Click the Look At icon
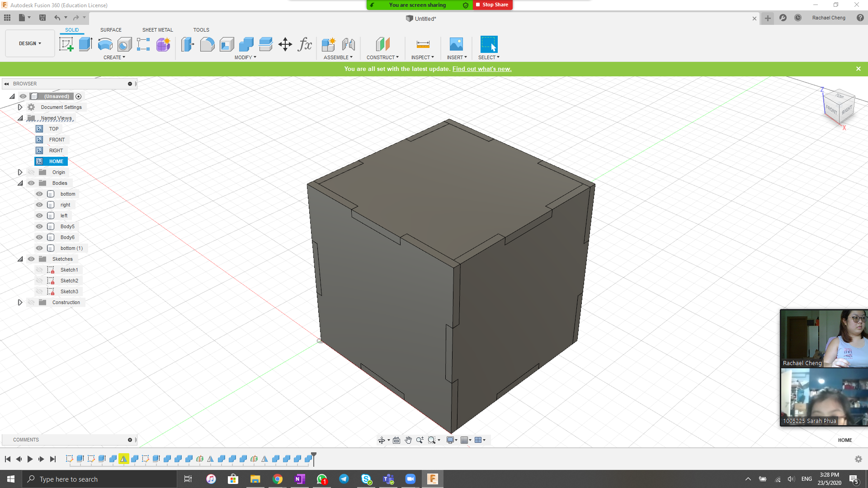 point(396,440)
